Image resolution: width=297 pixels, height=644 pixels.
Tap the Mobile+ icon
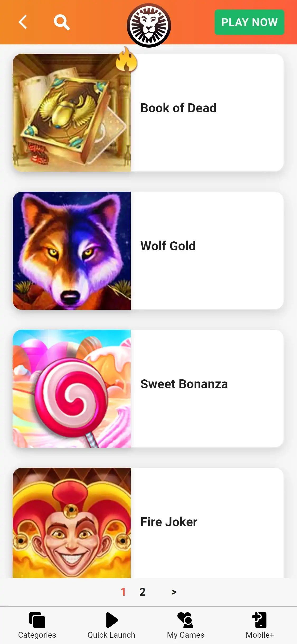tap(260, 620)
